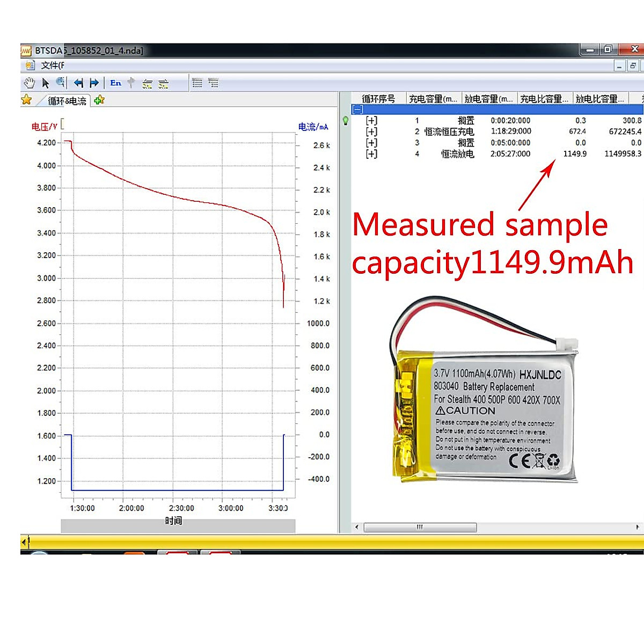Click the first list view layout icon

pos(197,83)
